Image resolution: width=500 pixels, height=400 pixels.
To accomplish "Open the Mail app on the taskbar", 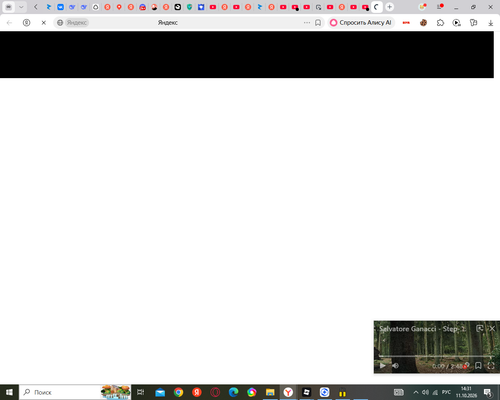I will (160, 392).
